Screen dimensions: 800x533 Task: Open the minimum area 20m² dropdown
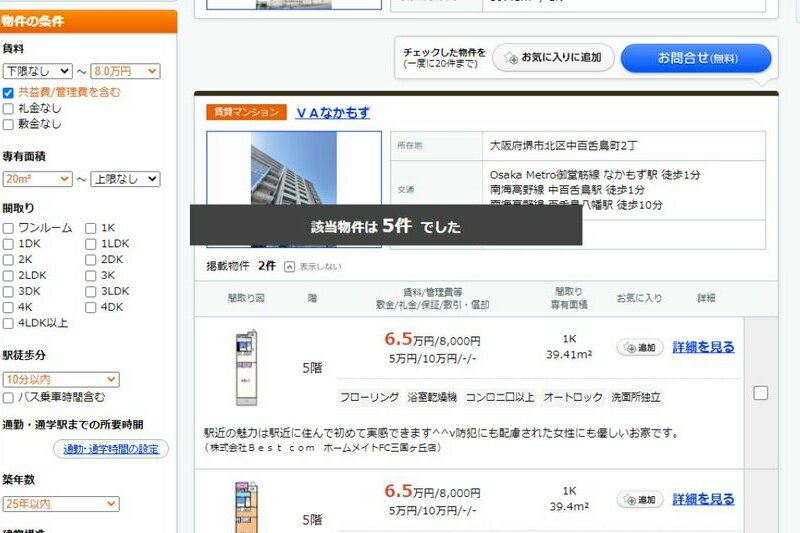[x=38, y=179]
